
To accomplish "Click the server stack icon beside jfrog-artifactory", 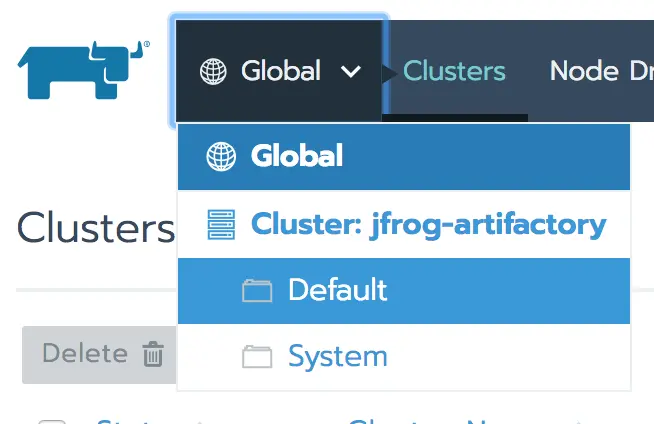I will tap(221, 224).
